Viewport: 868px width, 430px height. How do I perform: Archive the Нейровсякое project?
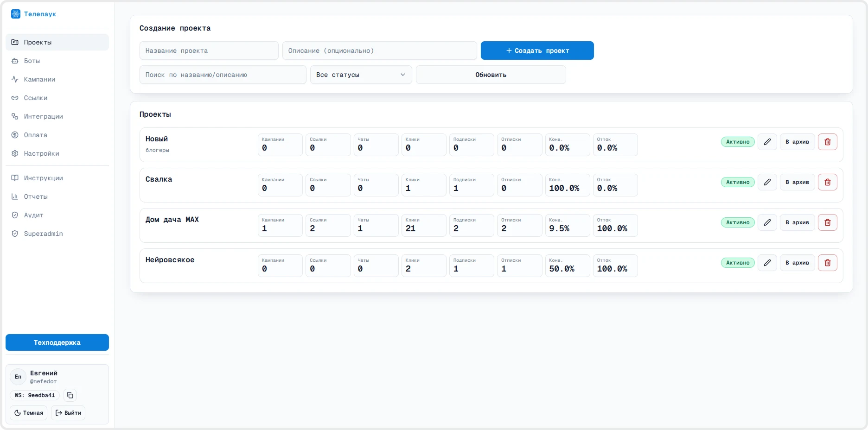[x=798, y=263]
